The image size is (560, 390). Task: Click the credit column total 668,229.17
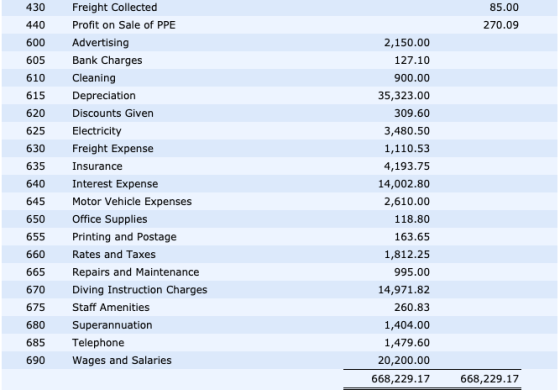[x=489, y=379]
